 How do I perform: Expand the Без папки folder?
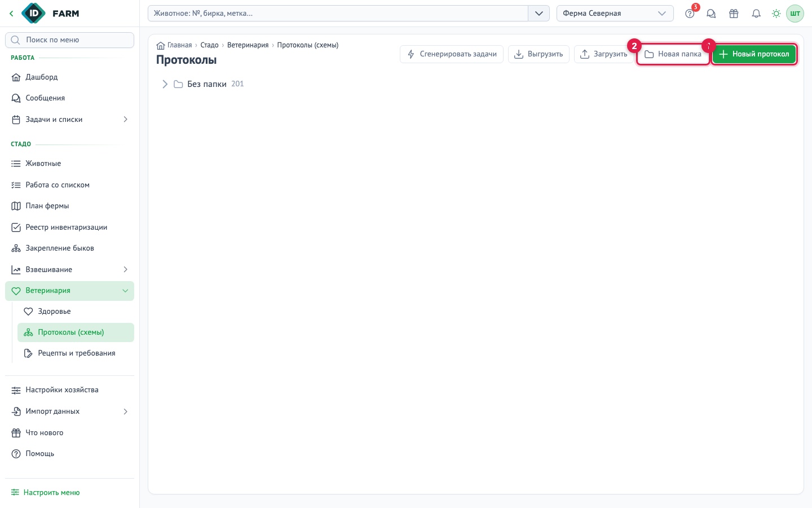pos(165,84)
